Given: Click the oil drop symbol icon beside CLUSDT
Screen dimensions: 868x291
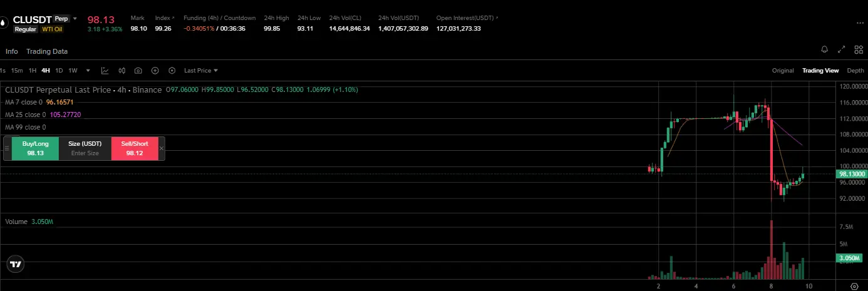Looking at the screenshot, I should pos(3,23).
